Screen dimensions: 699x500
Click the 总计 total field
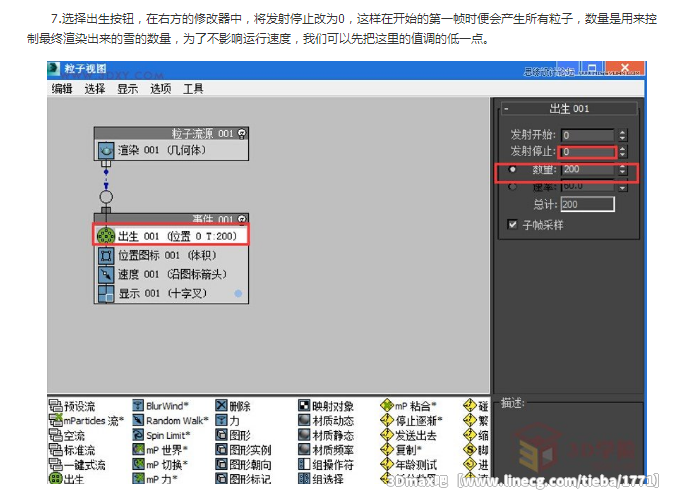pyautogui.click(x=588, y=205)
